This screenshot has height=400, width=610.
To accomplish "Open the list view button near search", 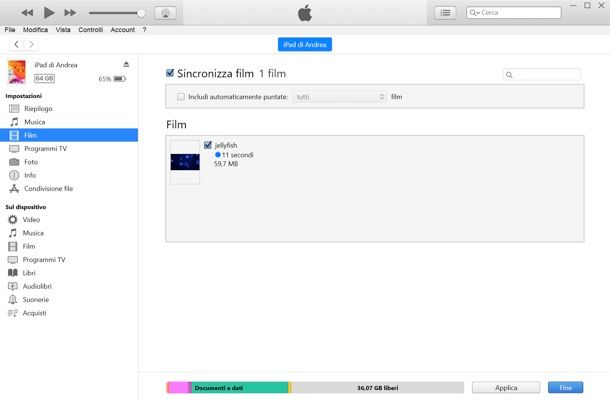I will (445, 13).
